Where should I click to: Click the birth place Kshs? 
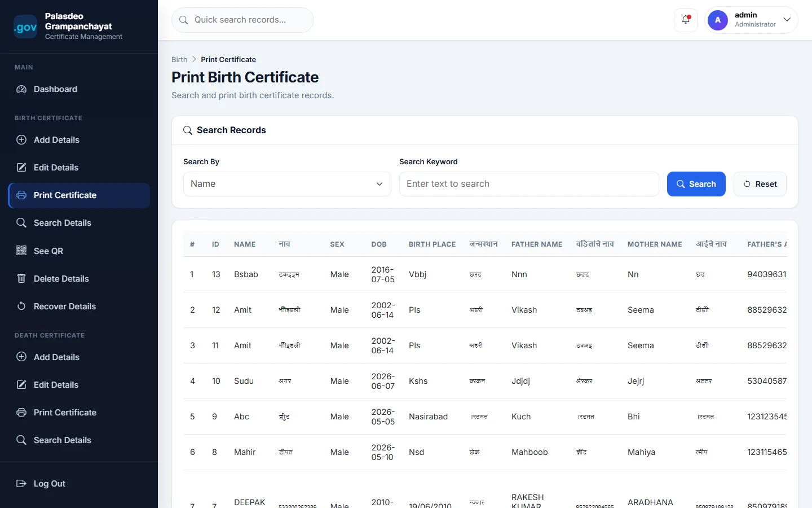[x=418, y=381]
